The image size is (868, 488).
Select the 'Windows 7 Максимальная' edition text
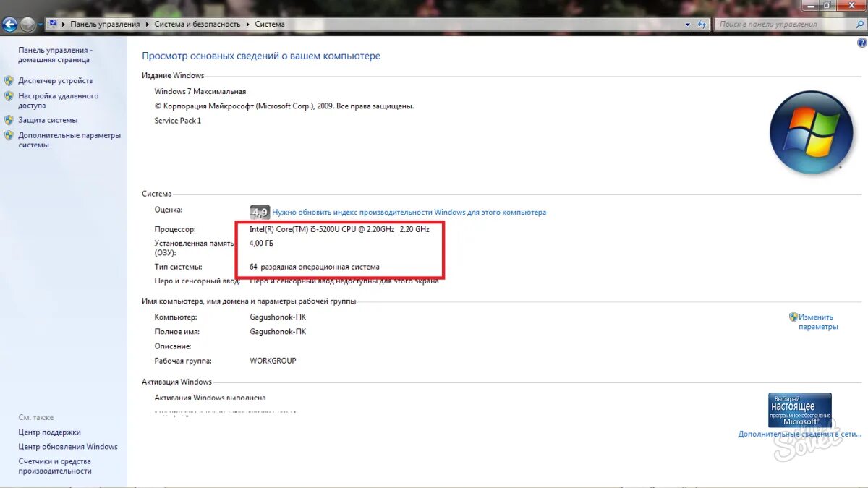(x=200, y=91)
